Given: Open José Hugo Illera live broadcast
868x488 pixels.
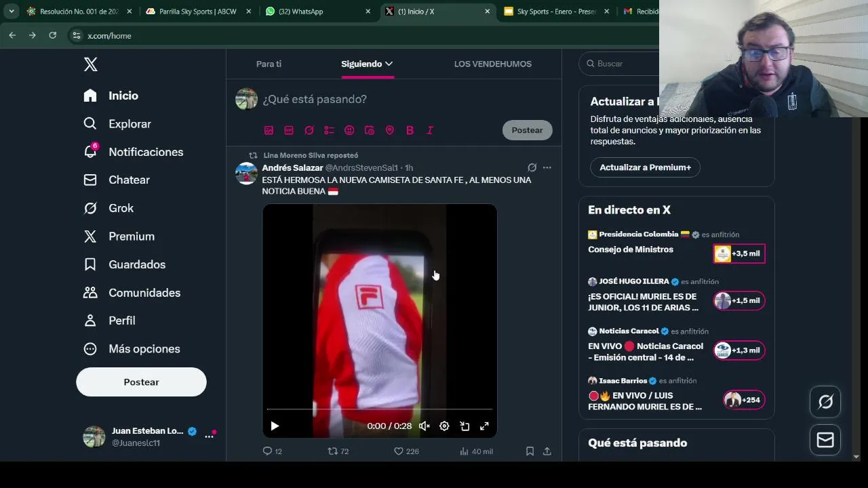Looking at the screenshot, I should point(676,295).
